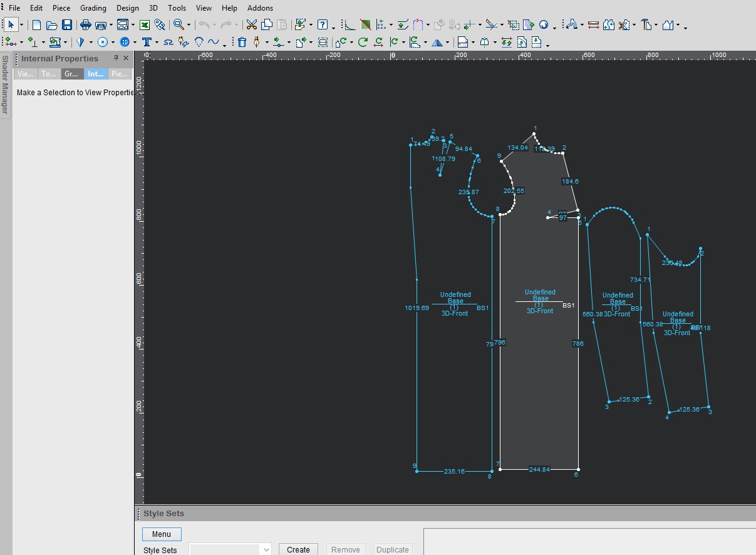The height and width of the screenshot is (555, 756).
Task: Close the Internal Properties panel
Action: 126,58
